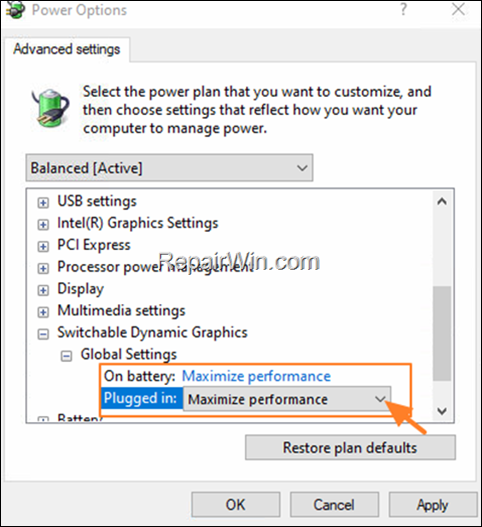Click Restore plan defaults button

point(350,447)
